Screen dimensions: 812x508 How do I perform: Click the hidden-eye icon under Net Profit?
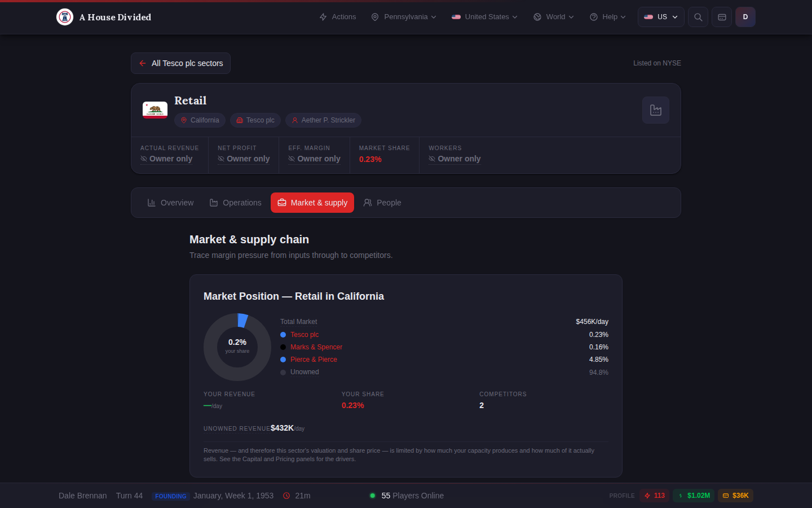point(221,159)
